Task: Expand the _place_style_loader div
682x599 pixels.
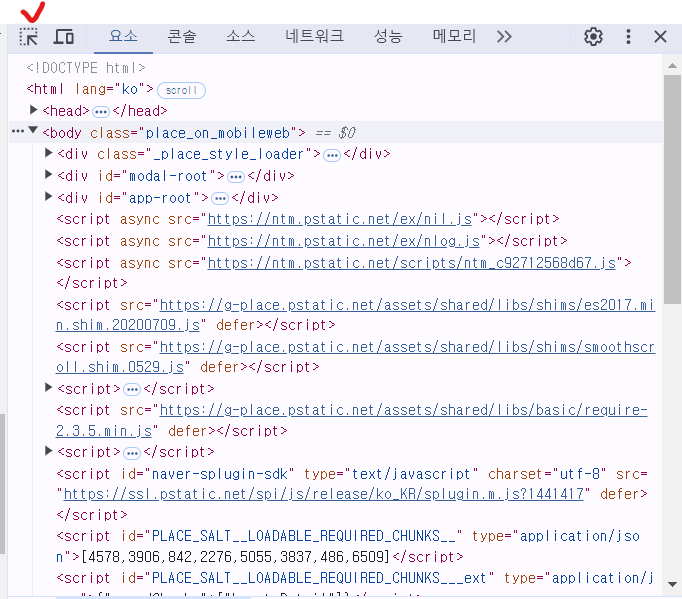Action: (48, 153)
